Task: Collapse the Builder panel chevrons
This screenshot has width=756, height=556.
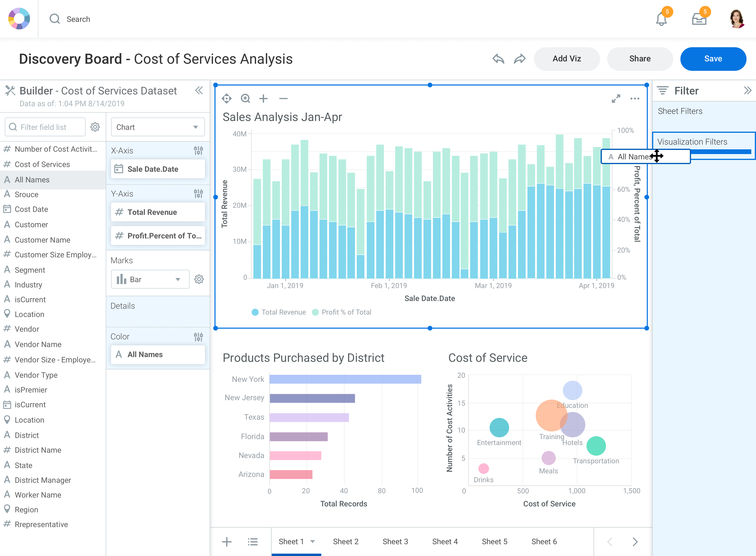Action: pos(199,90)
